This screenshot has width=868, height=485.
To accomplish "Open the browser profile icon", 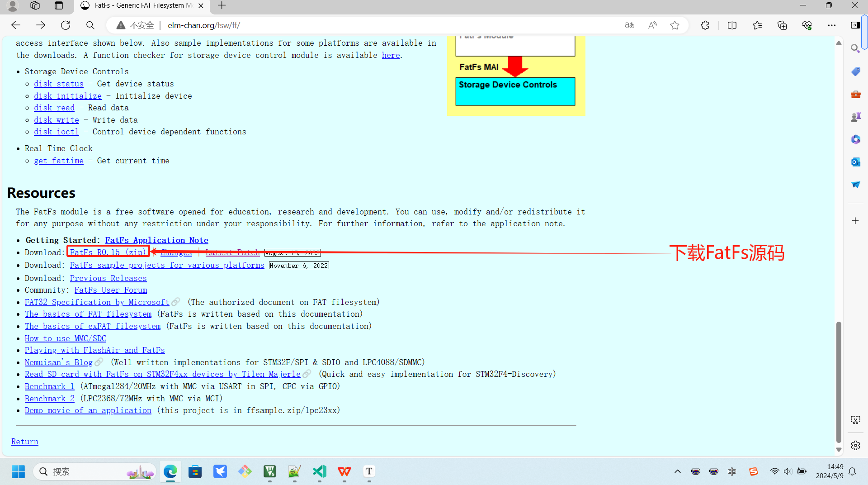I will click(x=13, y=5).
